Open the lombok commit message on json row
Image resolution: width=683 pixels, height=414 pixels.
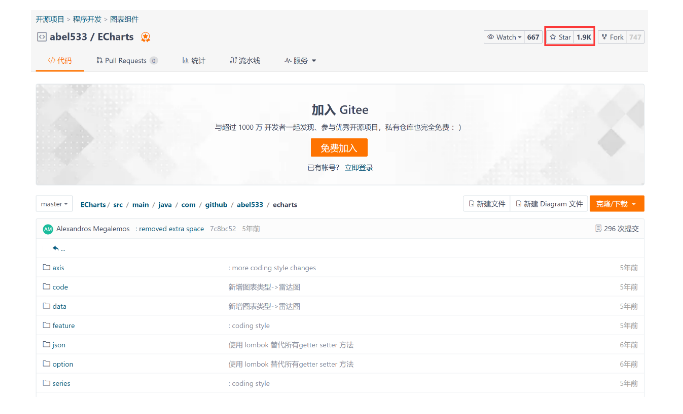click(291, 345)
